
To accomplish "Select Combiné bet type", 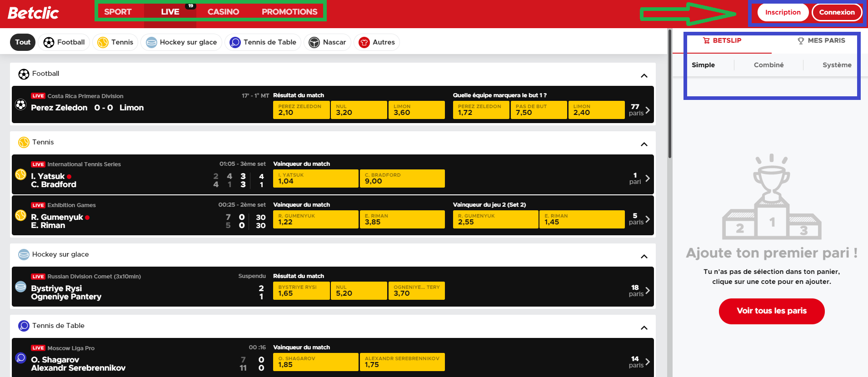I will (768, 65).
